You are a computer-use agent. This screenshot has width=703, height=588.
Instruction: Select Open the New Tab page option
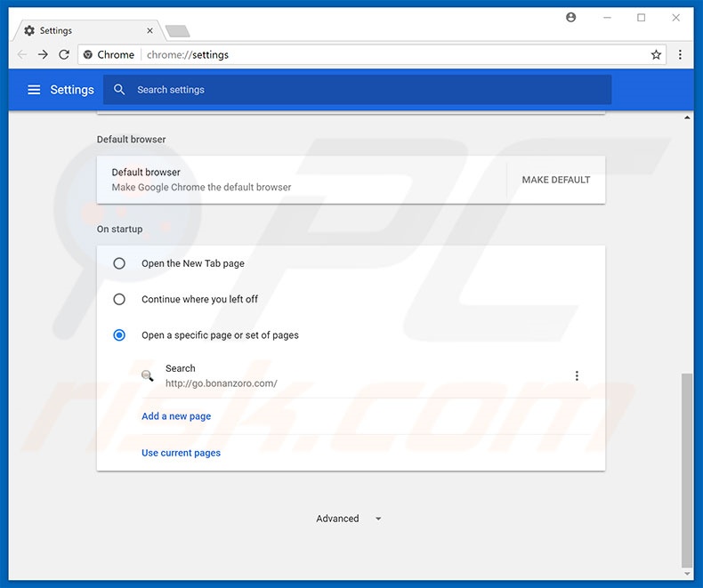(x=119, y=263)
